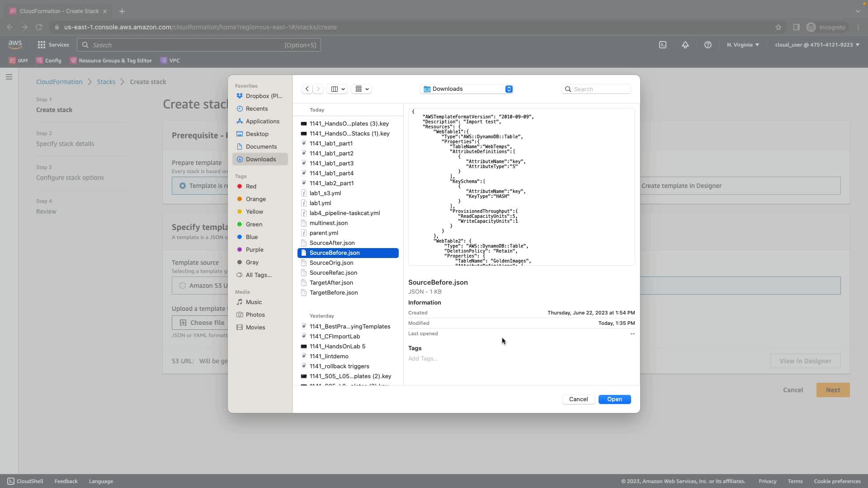Select Recents in the sidebar
The width and height of the screenshot is (868, 488).
(x=256, y=108)
